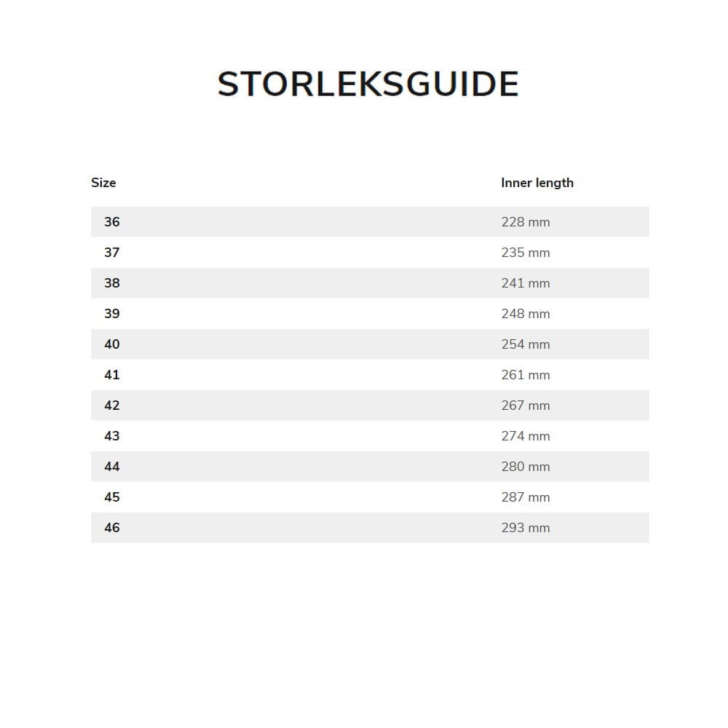Click the Size column header
Screen dimensions: 728x728
103,183
